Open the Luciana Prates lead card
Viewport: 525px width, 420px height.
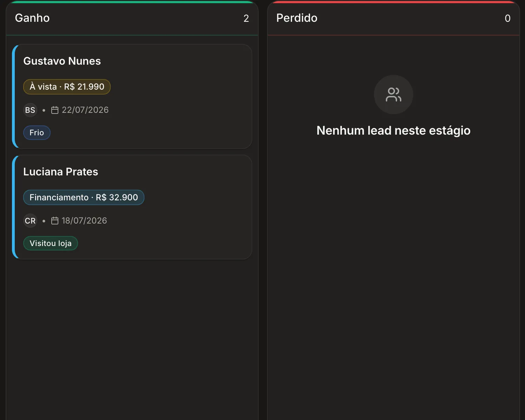132,207
